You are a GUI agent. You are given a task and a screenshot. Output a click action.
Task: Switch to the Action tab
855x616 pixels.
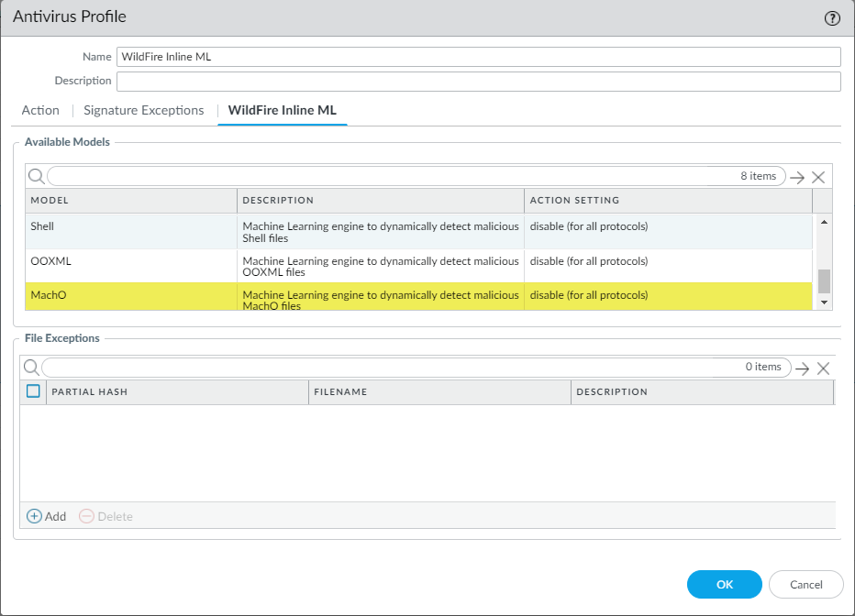point(40,110)
